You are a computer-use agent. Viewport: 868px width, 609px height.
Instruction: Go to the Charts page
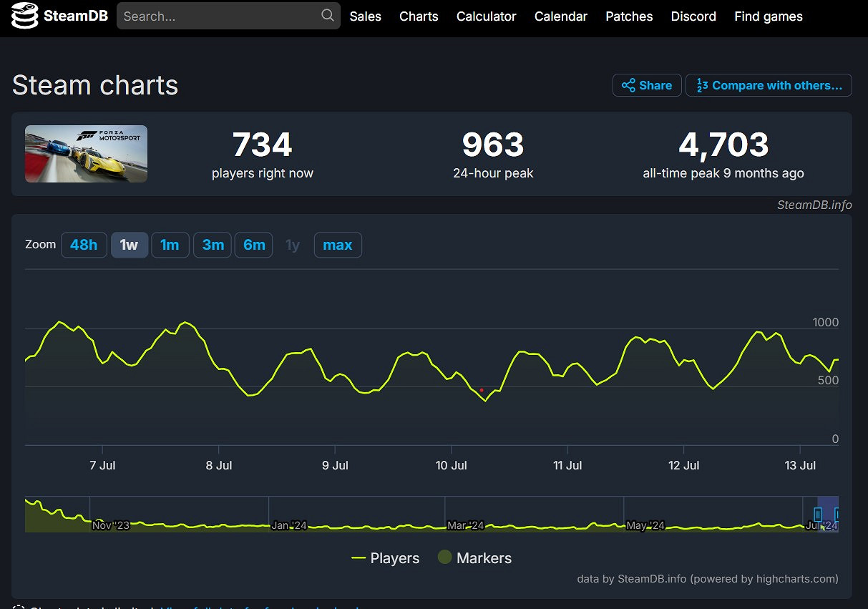419,16
